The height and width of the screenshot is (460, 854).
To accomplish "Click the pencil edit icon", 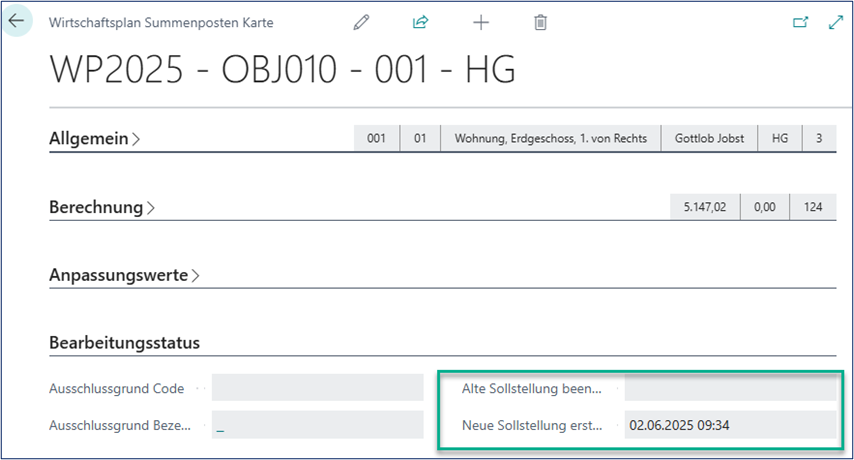I will click(x=361, y=22).
